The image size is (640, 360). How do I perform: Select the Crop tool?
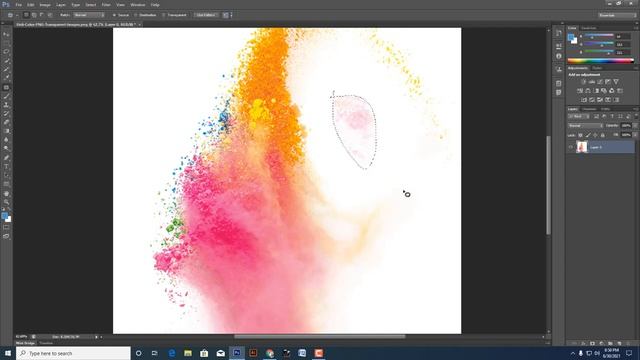click(x=6, y=69)
